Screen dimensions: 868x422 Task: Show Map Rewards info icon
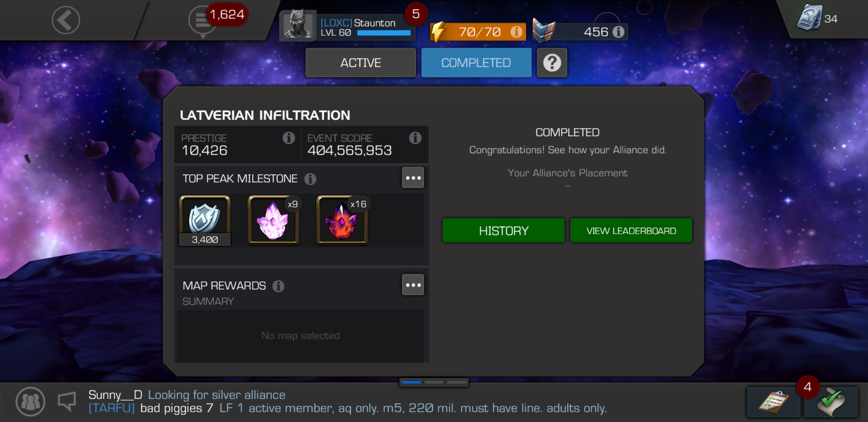(278, 286)
